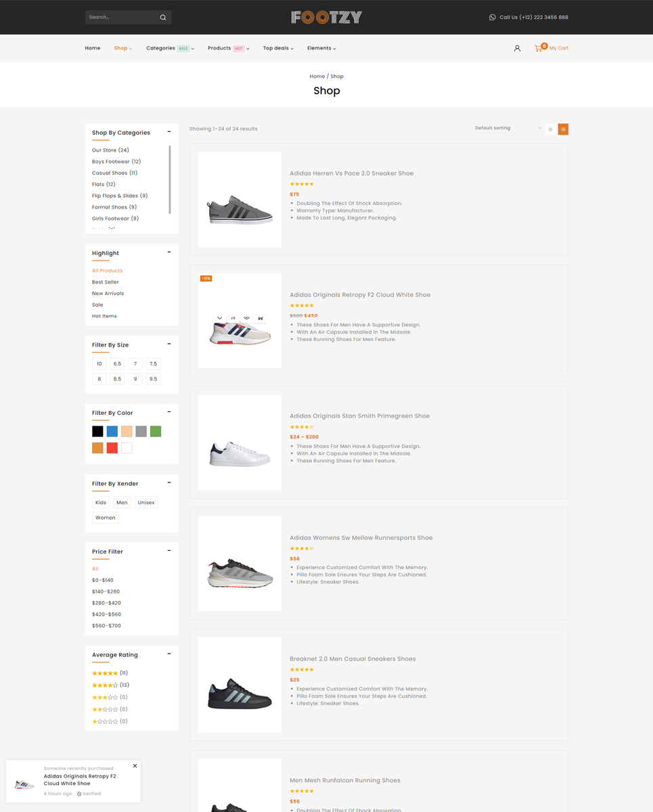Toggle size 8.5 filter
Image resolution: width=653 pixels, height=812 pixels.
pos(117,379)
